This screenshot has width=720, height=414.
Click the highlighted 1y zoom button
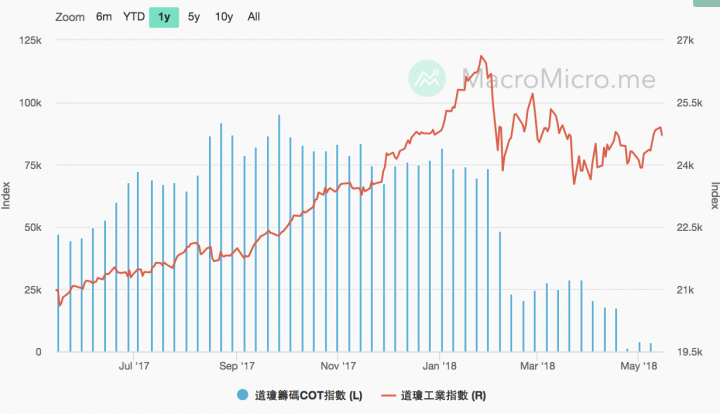tap(164, 17)
